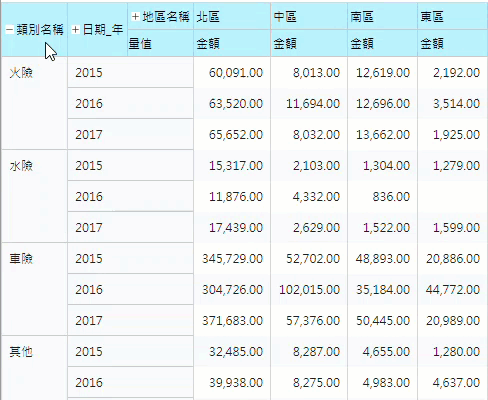Click the 東區 column header
488x400 pixels.
[453, 16]
